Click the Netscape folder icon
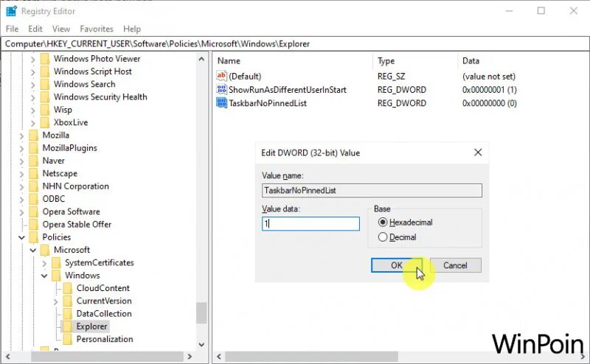 (x=33, y=173)
